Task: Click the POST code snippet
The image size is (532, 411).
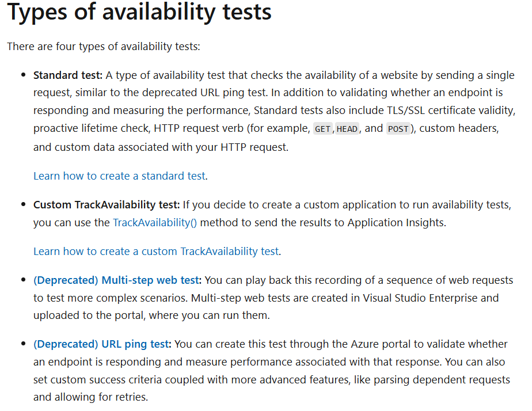Action: pyautogui.click(x=398, y=129)
